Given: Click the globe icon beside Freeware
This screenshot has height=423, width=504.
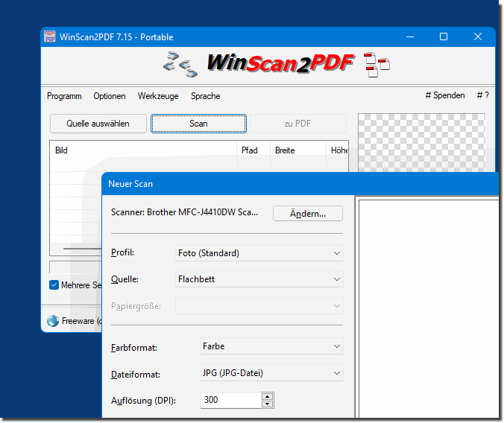Looking at the screenshot, I should 53,320.
